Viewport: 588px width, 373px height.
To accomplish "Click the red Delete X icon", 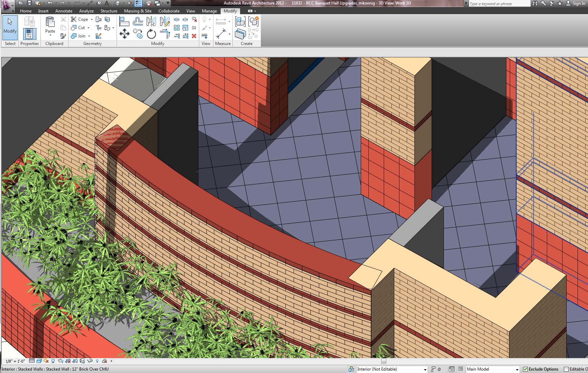I will [x=194, y=36].
